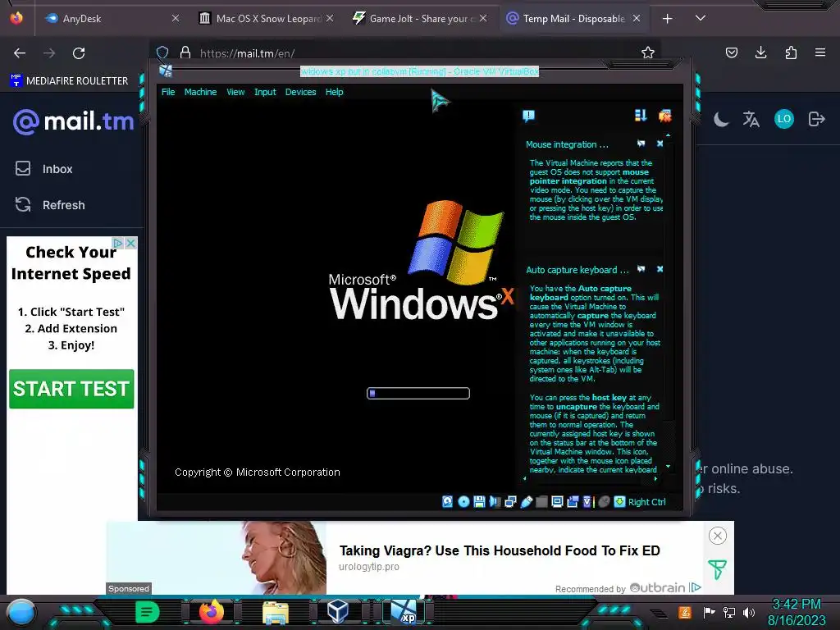This screenshot has width=840, height=630.
Task: Click the Mouse integration don't-show-again icon
Action: point(641,144)
